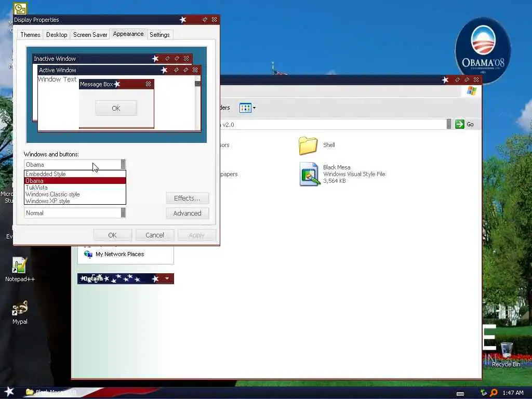
Task: Click OK in the preview Message Box
Action: pyautogui.click(x=116, y=108)
